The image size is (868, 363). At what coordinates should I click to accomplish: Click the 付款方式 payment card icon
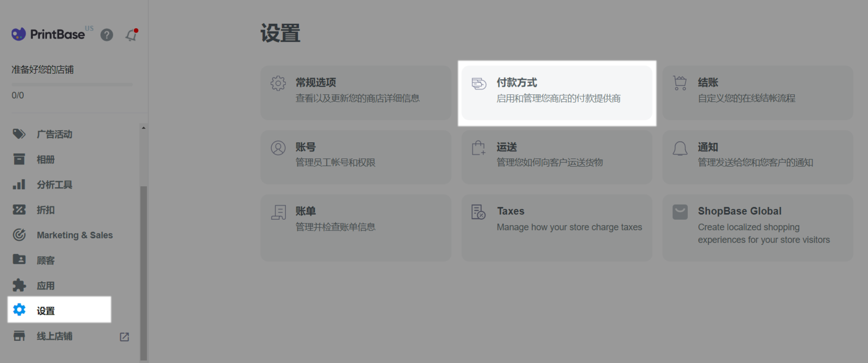pos(479,84)
